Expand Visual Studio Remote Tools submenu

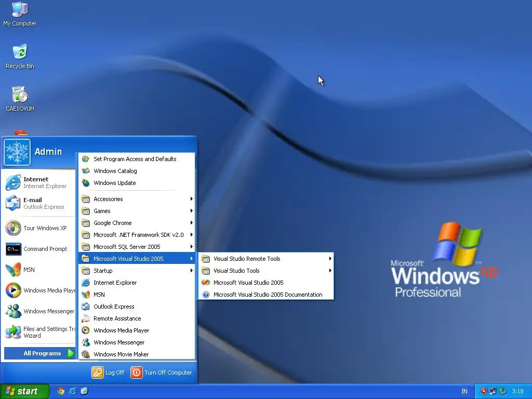[x=267, y=259]
